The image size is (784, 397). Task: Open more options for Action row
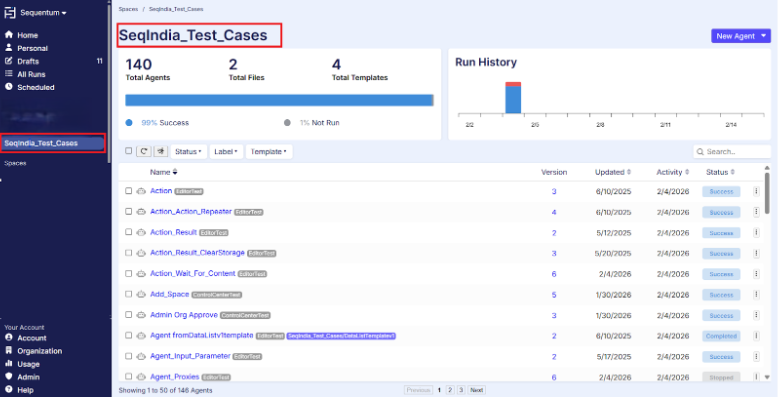click(x=756, y=192)
